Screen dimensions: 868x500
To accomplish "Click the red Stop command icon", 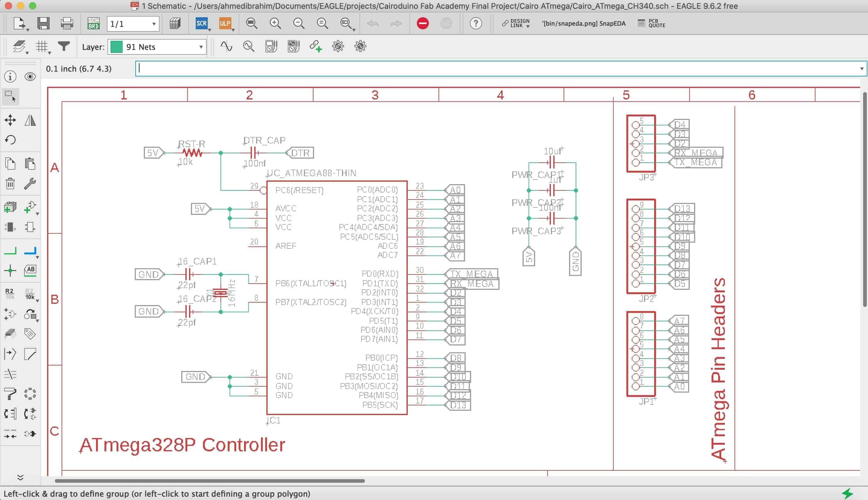I will [x=423, y=23].
